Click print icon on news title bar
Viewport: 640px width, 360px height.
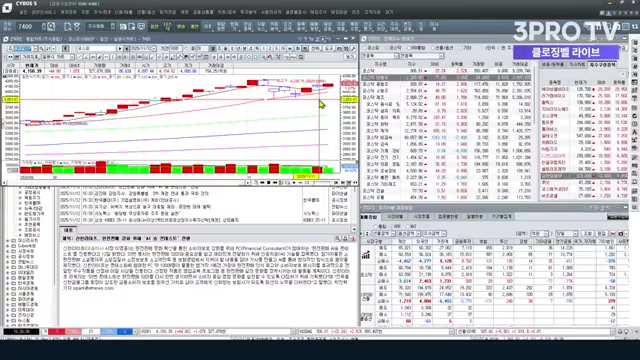[345, 238]
